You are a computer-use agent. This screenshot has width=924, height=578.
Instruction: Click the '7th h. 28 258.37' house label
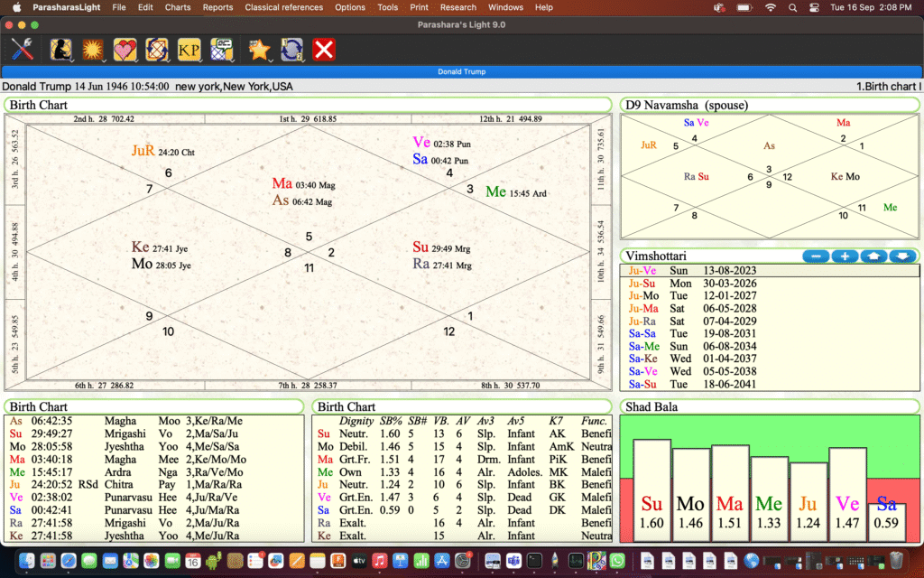309,385
